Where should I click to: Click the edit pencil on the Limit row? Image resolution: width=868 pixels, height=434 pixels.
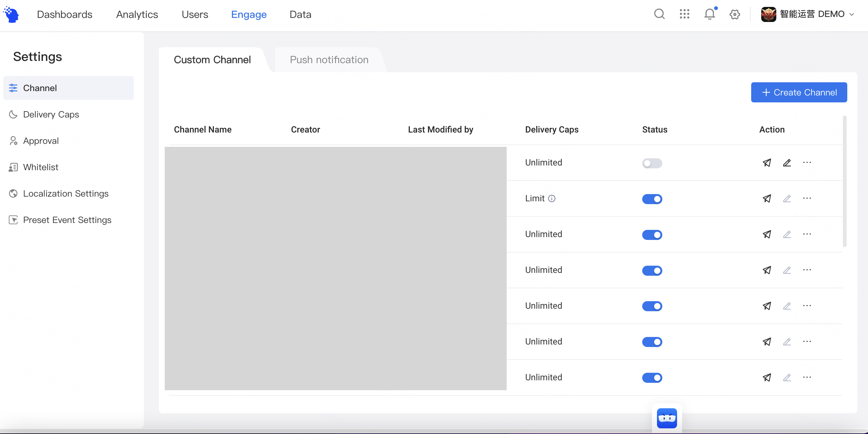[x=787, y=198]
